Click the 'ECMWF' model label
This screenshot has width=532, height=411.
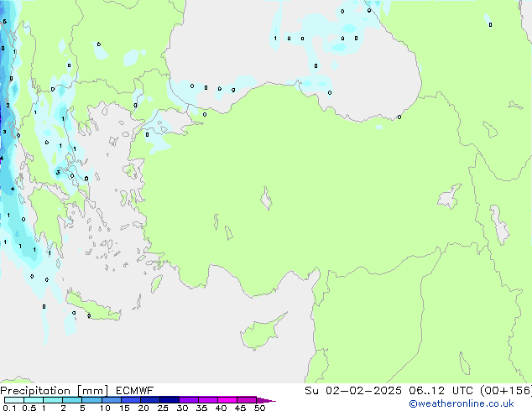[135, 391]
